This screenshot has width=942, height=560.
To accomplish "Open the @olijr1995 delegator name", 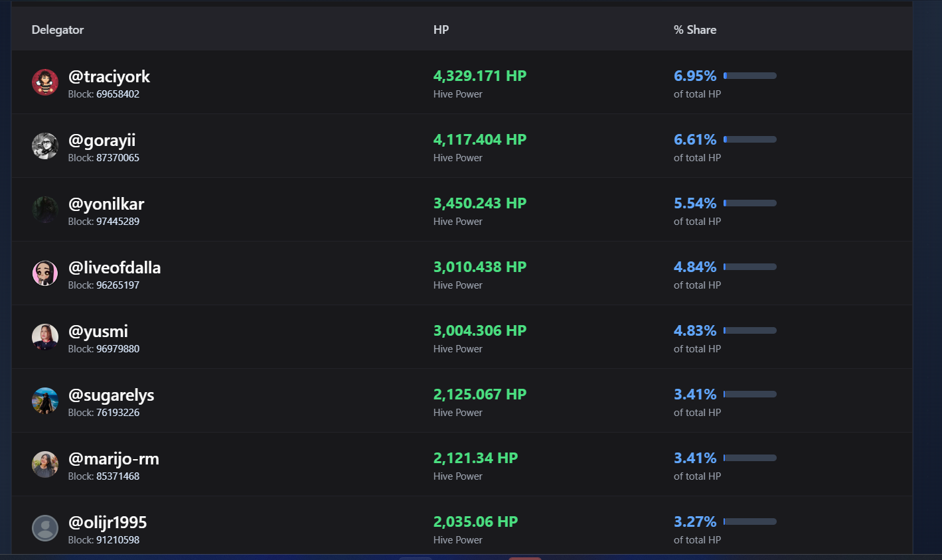I will [x=108, y=523].
